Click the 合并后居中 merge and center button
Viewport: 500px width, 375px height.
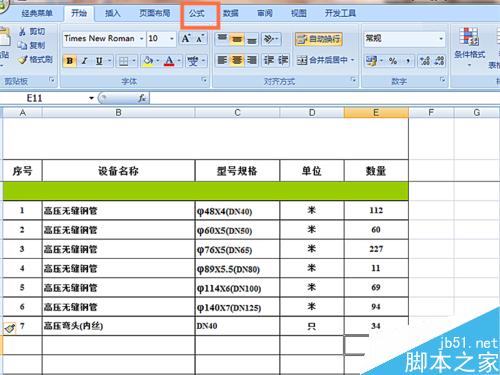(x=322, y=60)
